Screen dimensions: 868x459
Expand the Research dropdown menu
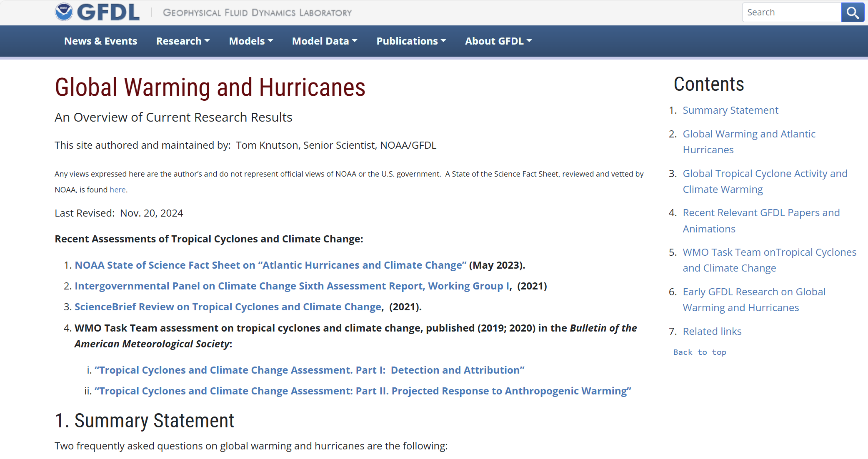tap(183, 41)
